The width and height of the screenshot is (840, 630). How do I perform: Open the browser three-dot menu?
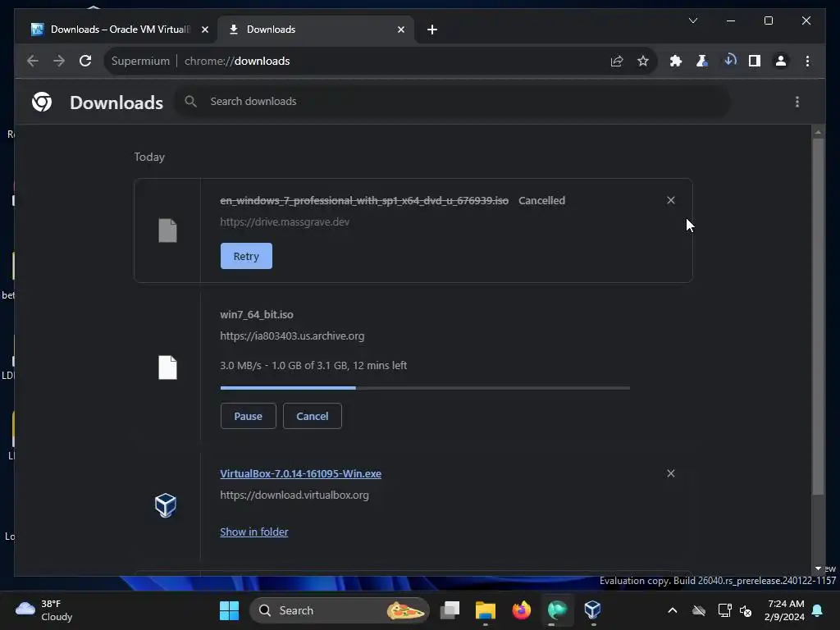click(x=807, y=61)
